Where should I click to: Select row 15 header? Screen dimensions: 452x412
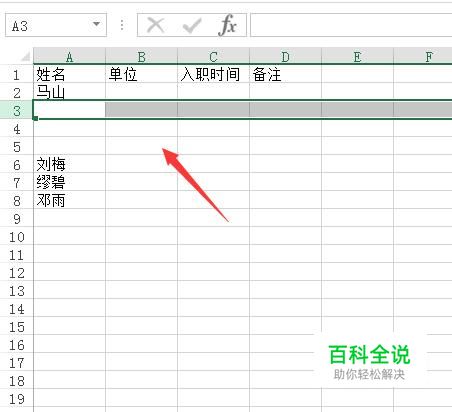click(x=17, y=327)
